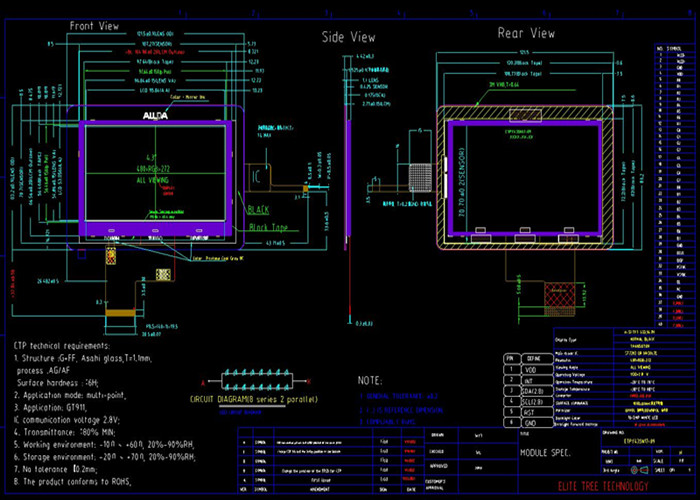The width and height of the screenshot is (700, 500).
Task: Select the IC box beside the front view
Action: point(258,175)
